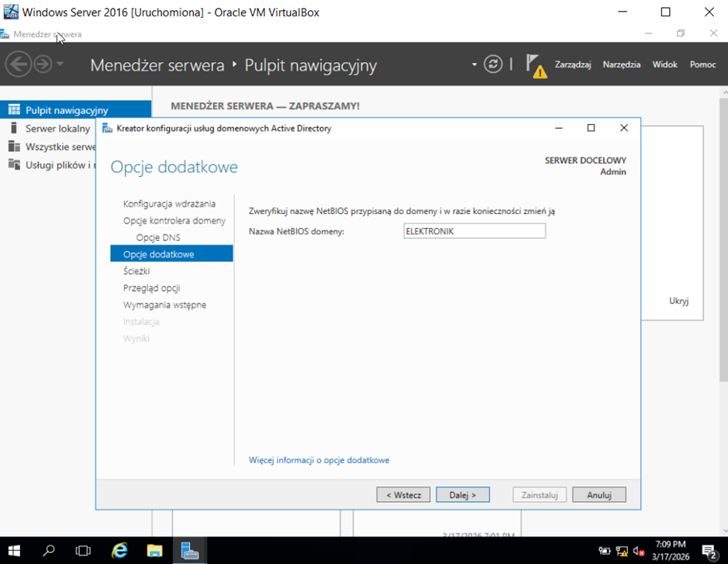Screen dimensions: 728x564
Task: Open the Zarządzaj menu
Action: (573, 64)
